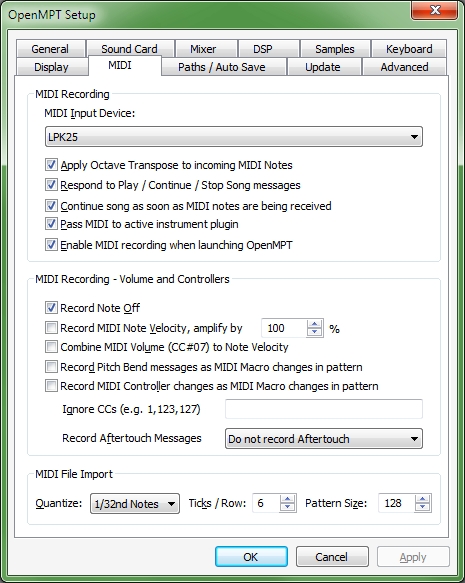
Task: Increase velocity amplify value with up arrow
Action: coord(314,324)
